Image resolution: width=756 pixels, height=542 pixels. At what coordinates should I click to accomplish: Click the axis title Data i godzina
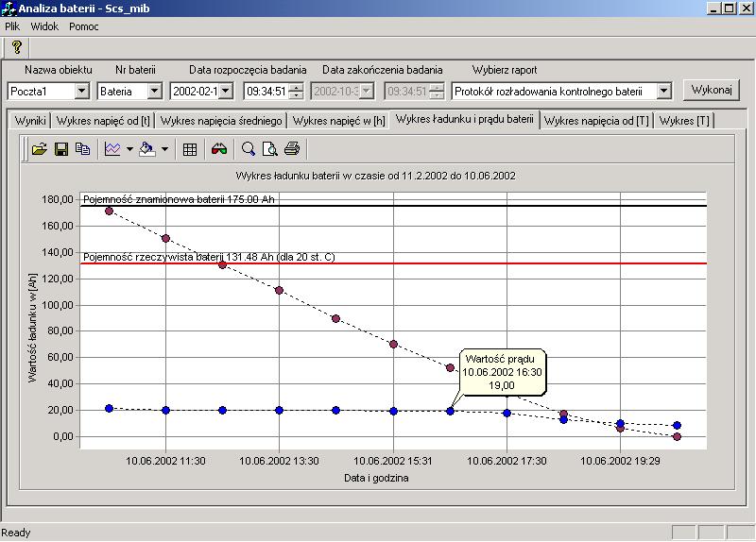click(x=376, y=478)
